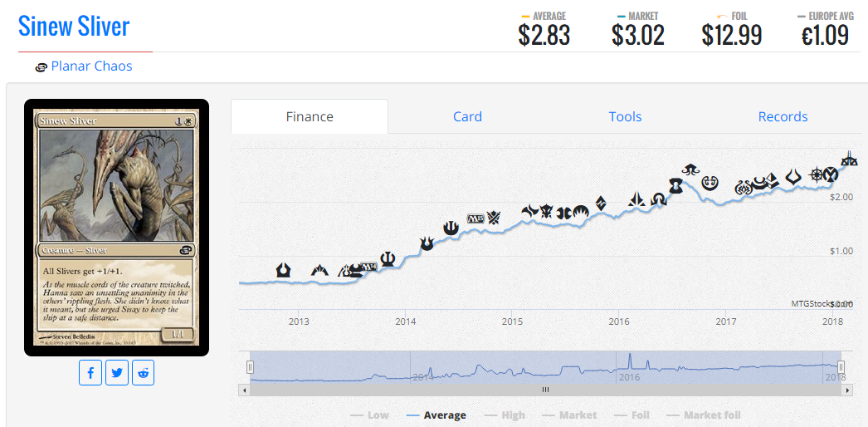Toggle the Average price series in legend
Image resolution: width=868 pixels, height=427 pixels.
pyautogui.click(x=436, y=415)
